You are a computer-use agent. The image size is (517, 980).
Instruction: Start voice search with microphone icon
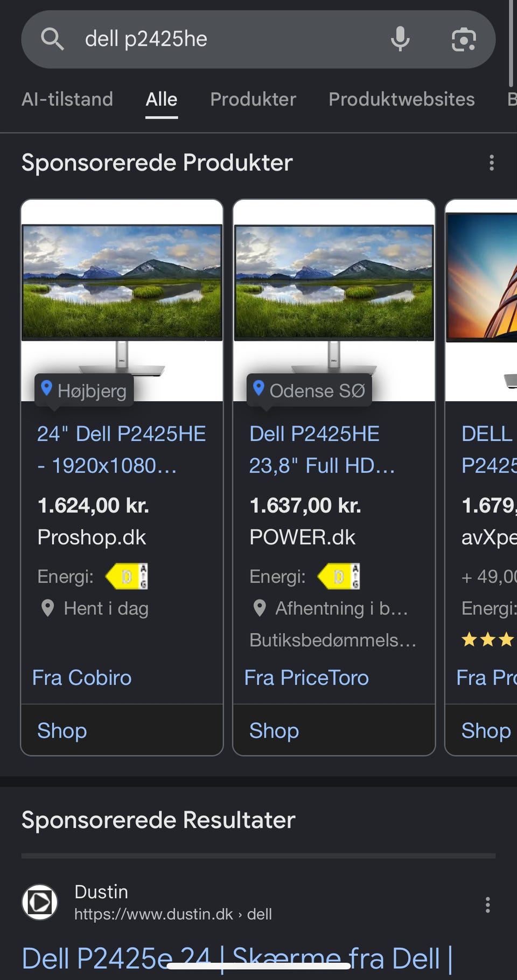[x=400, y=39]
